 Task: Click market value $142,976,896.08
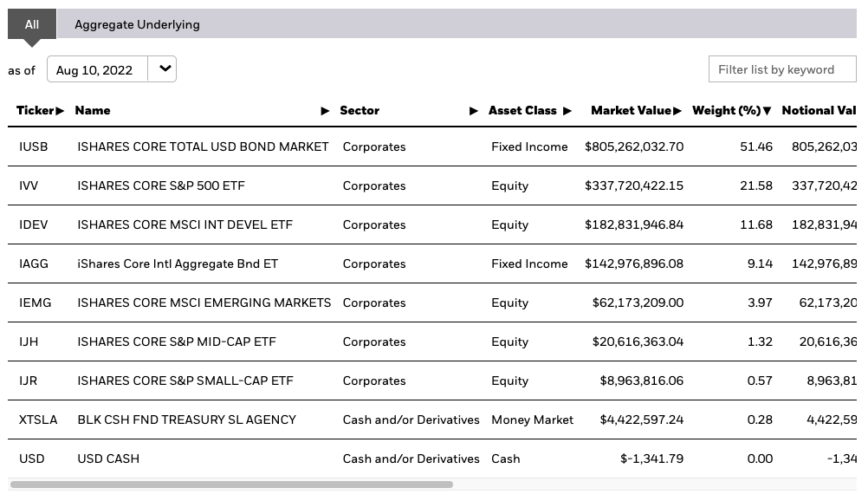pos(634,264)
